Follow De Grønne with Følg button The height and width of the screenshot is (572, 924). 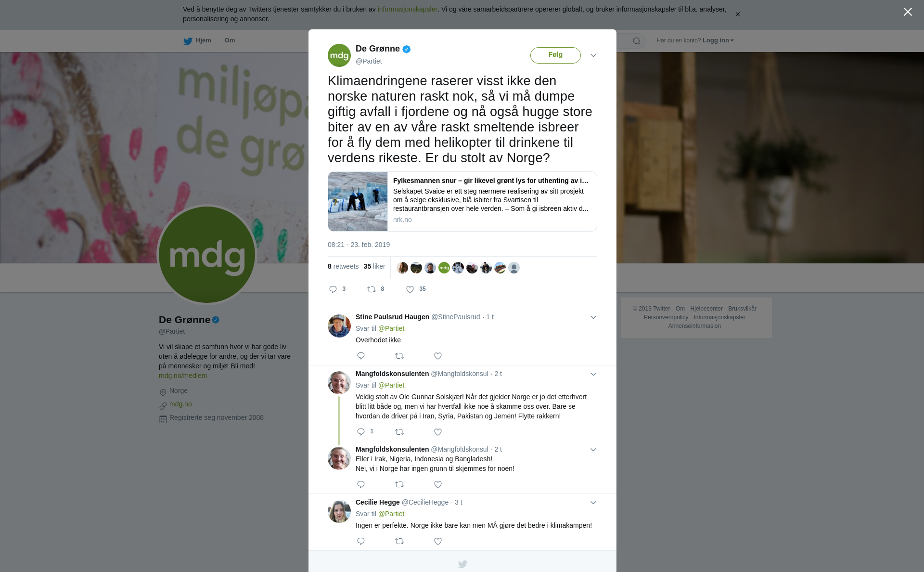click(555, 55)
